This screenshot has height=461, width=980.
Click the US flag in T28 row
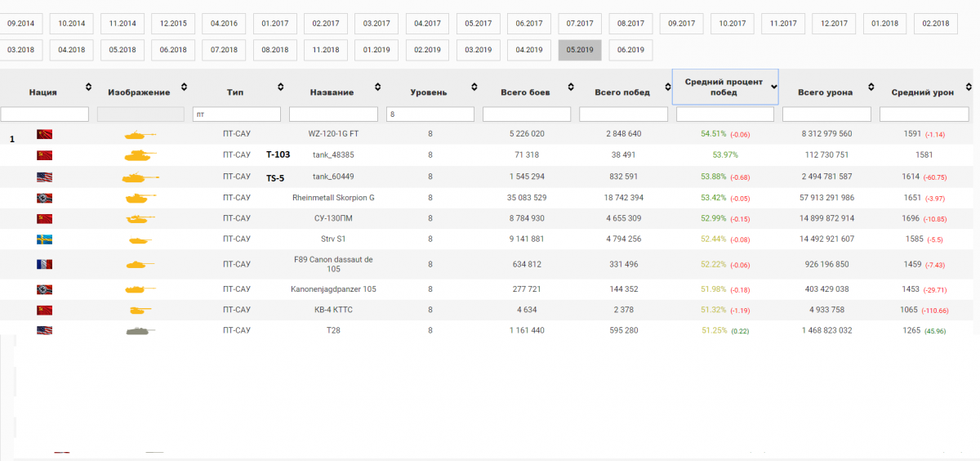44,330
